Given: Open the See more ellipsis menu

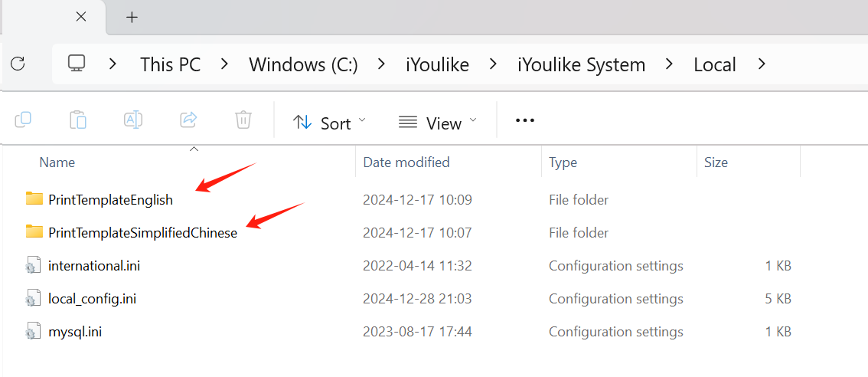Looking at the screenshot, I should coord(525,121).
